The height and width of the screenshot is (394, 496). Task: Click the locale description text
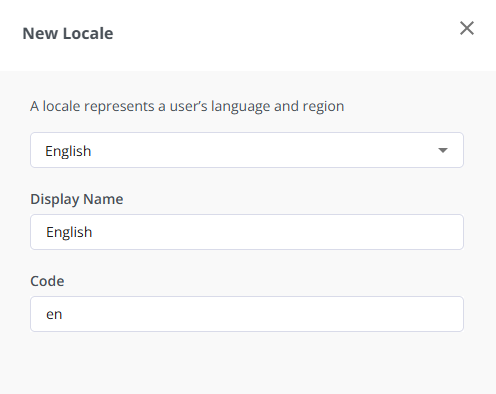(x=187, y=106)
